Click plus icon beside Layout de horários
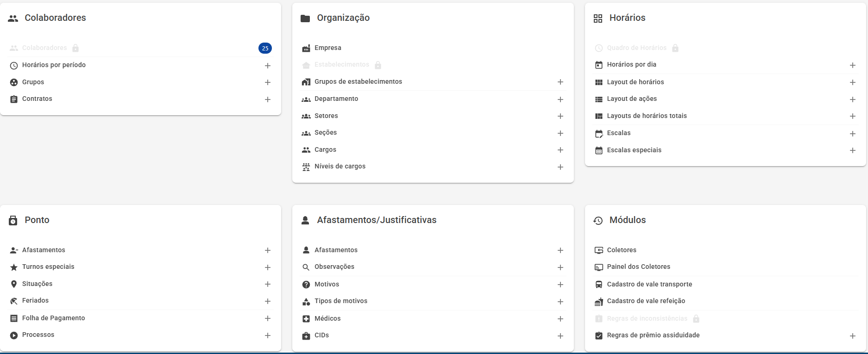The height and width of the screenshot is (354, 868). click(x=853, y=82)
